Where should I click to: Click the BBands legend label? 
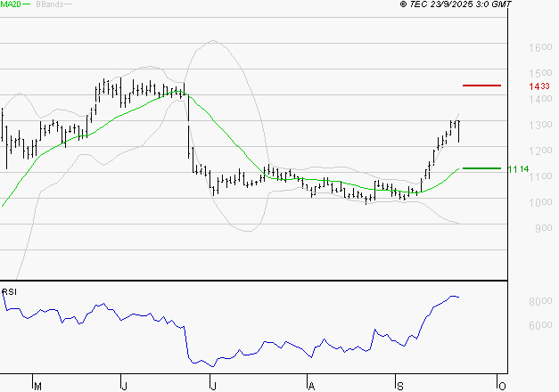50,4
